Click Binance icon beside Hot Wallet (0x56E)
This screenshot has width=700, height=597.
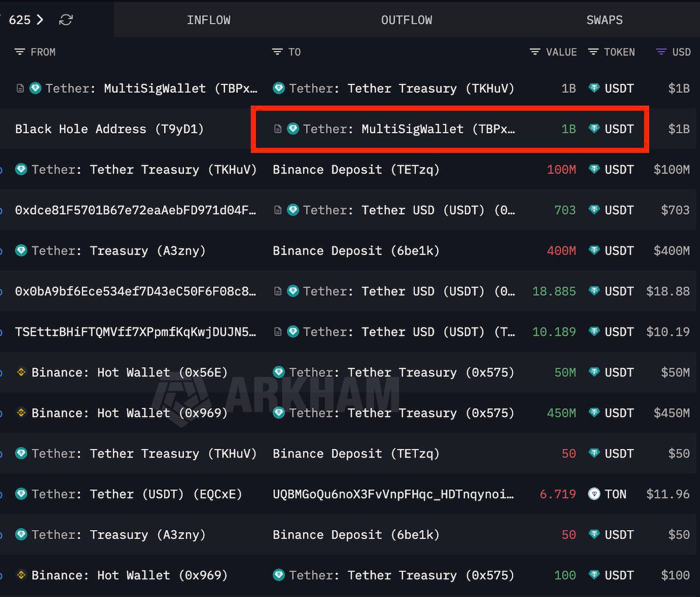pyautogui.click(x=21, y=372)
